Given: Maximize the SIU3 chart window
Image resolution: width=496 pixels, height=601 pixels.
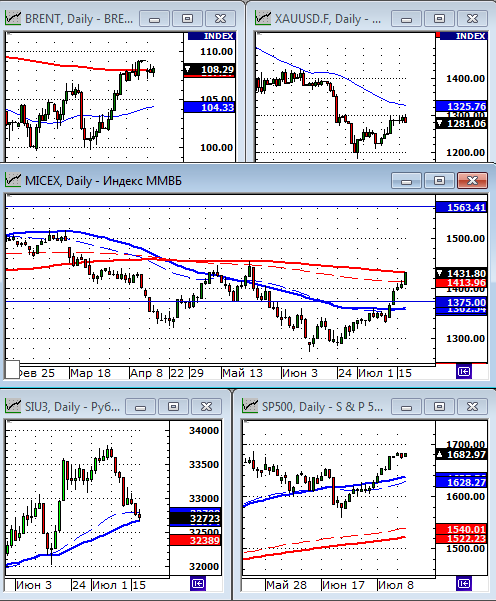Looking at the screenshot, I should [x=174, y=406].
